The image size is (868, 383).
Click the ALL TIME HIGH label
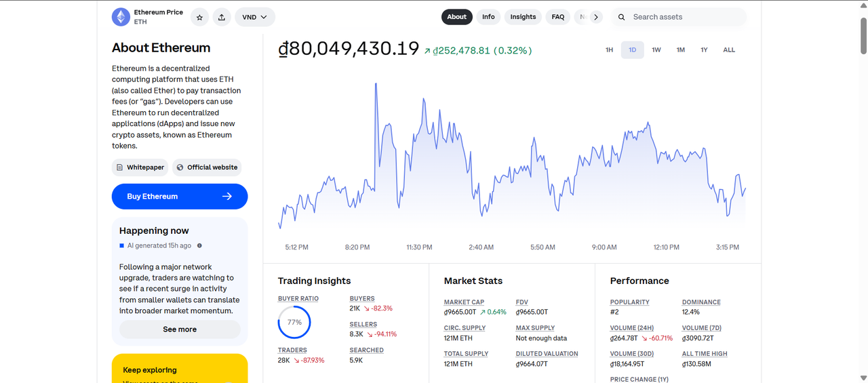pyautogui.click(x=705, y=354)
